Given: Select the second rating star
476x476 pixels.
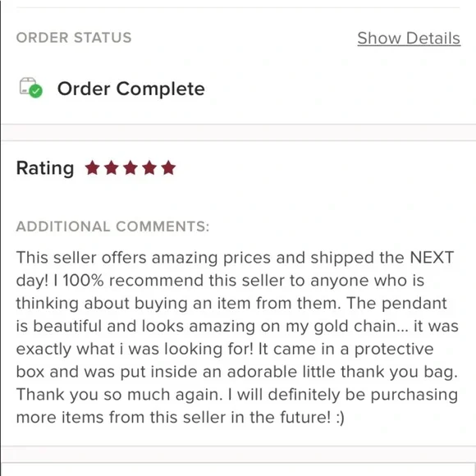Looking at the screenshot, I should (112, 168).
